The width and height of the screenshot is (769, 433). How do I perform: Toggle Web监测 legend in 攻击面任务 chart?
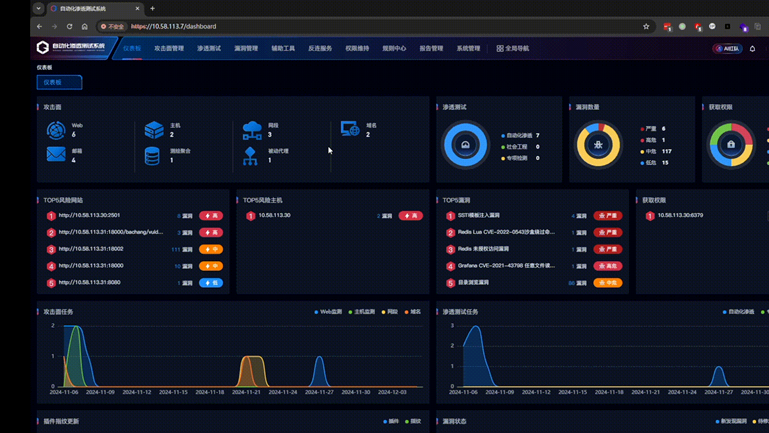[329, 312]
